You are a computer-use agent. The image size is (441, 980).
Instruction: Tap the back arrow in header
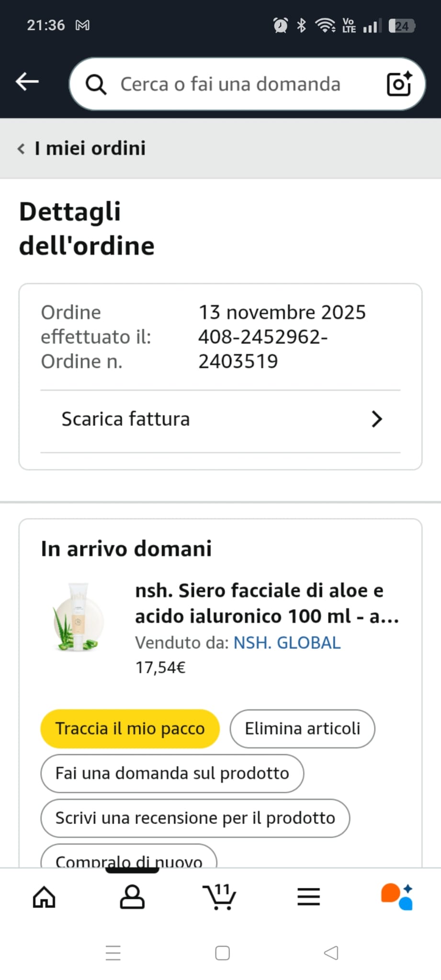tap(27, 82)
